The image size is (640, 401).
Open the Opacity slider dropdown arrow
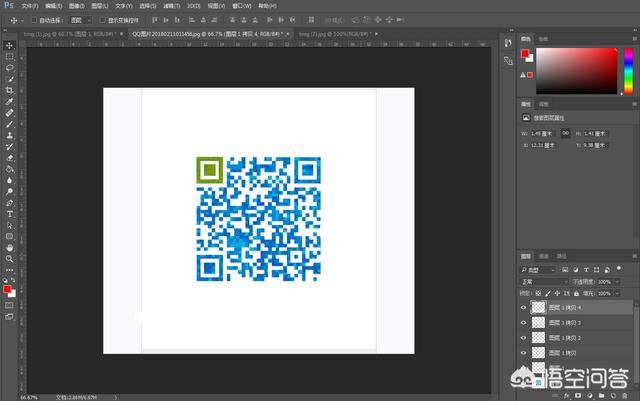(x=617, y=282)
